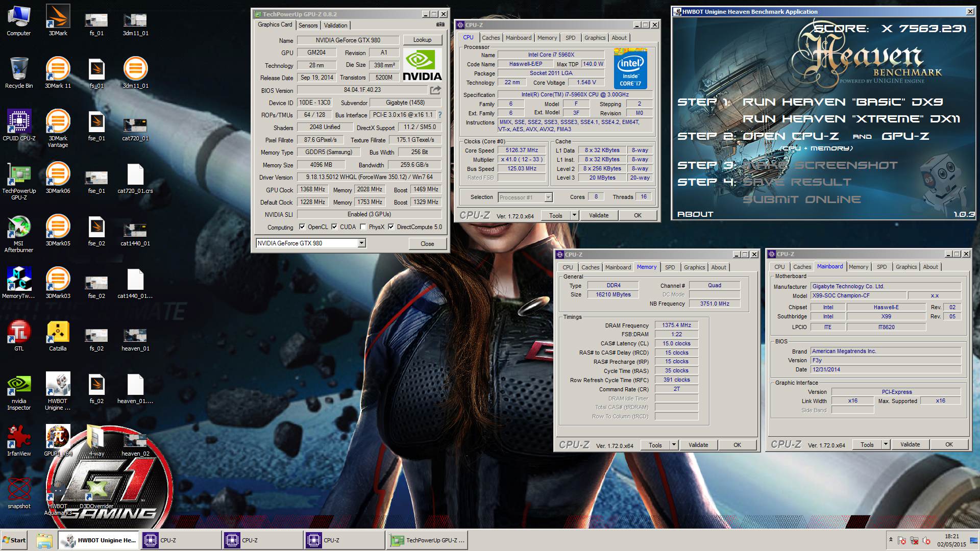
Task: Show hidden system tray icons
Action: [891, 540]
